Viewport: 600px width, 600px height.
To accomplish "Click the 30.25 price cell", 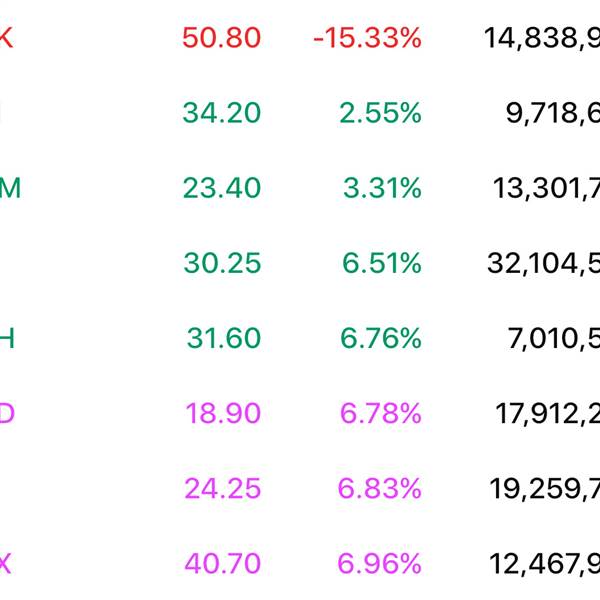I will (221, 263).
